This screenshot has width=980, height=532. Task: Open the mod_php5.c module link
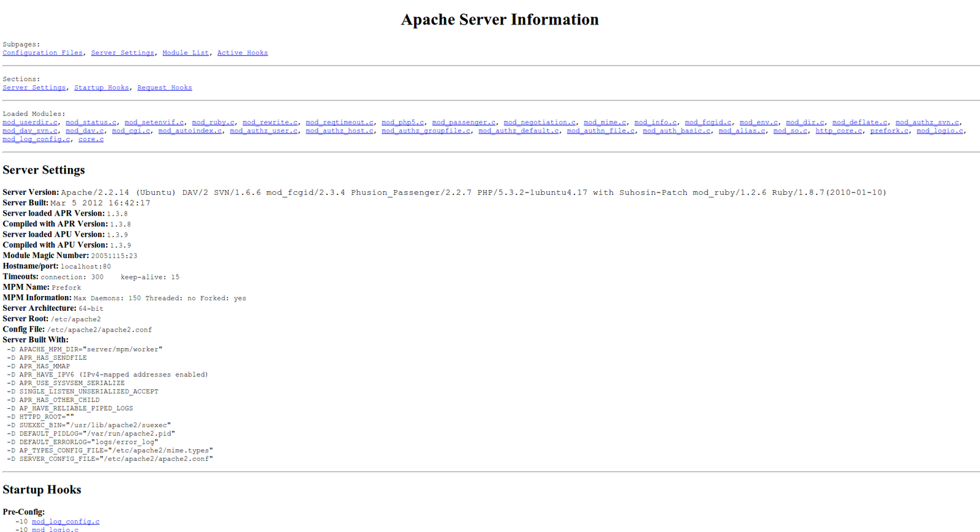pyautogui.click(x=403, y=123)
